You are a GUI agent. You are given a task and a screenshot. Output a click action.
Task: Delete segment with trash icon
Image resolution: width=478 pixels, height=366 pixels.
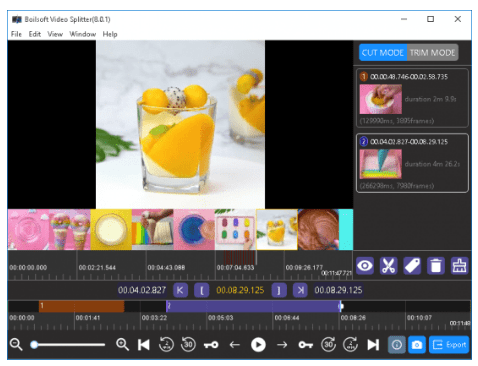(x=436, y=266)
